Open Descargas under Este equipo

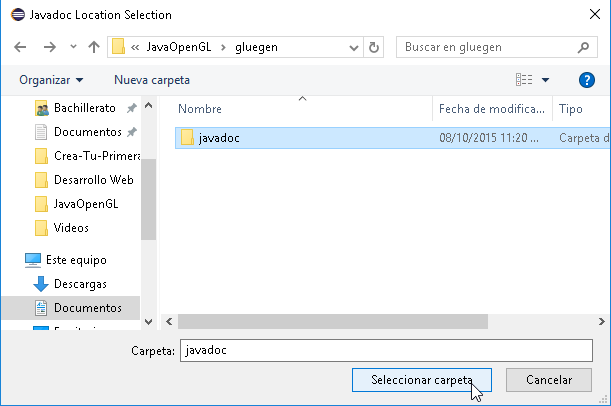click(x=70, y=284)
